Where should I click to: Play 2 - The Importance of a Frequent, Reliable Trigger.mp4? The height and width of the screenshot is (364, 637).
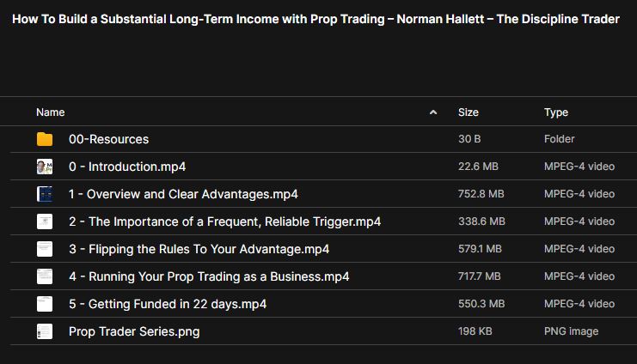point(224,221)
